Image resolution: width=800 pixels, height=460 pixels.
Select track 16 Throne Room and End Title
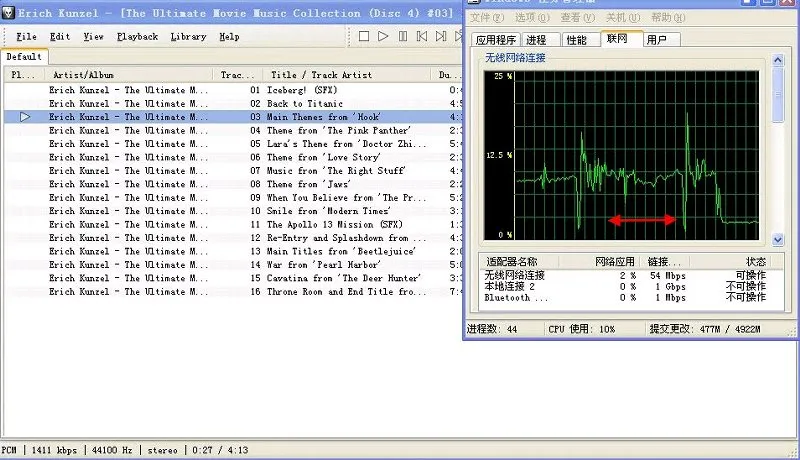click(234, 292)
